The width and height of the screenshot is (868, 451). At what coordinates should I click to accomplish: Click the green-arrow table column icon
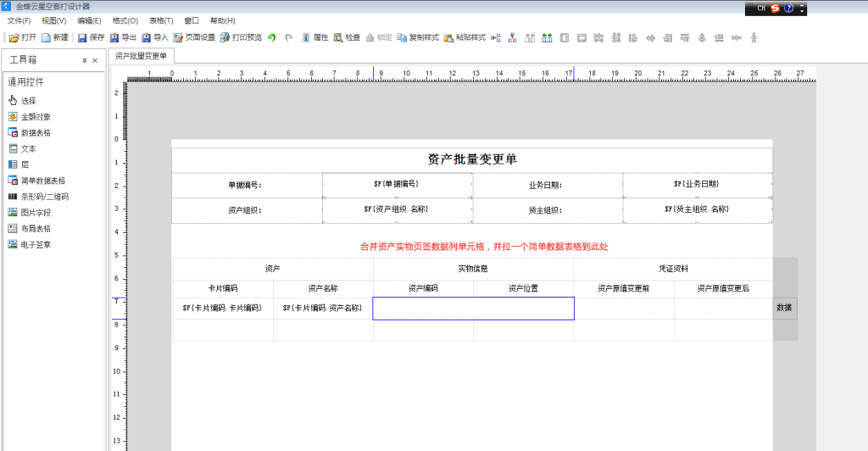coord(547,37)
